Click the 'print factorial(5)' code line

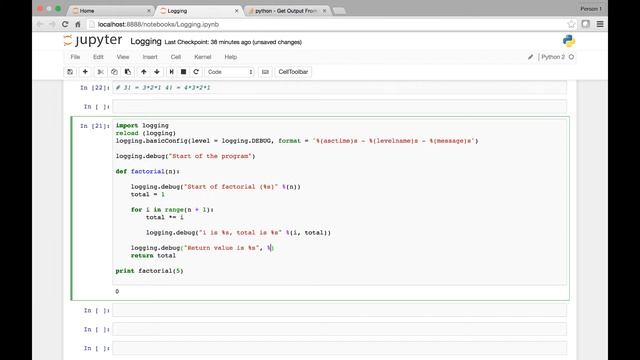pos(149,271)
